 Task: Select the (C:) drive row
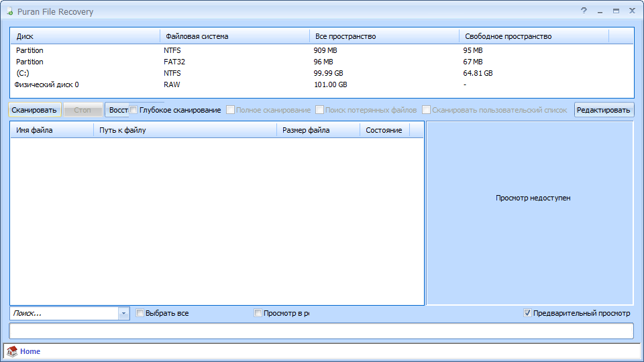(322, 73)
